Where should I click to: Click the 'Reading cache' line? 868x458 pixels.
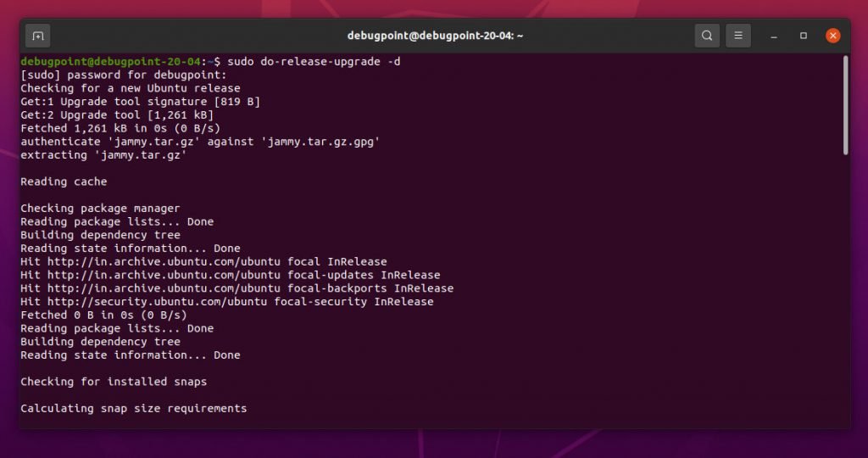pyautogui.click(x=64, y=182)
